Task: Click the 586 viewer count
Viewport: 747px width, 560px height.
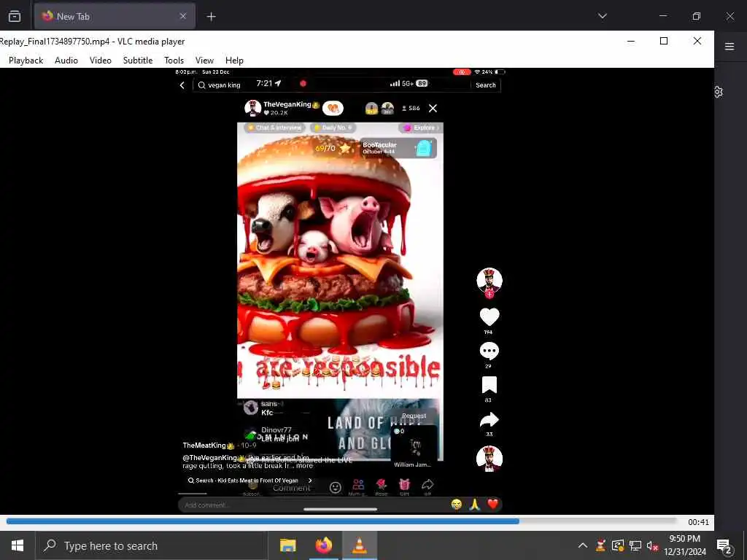Action: pyautogui.click(x=411, y=109)
